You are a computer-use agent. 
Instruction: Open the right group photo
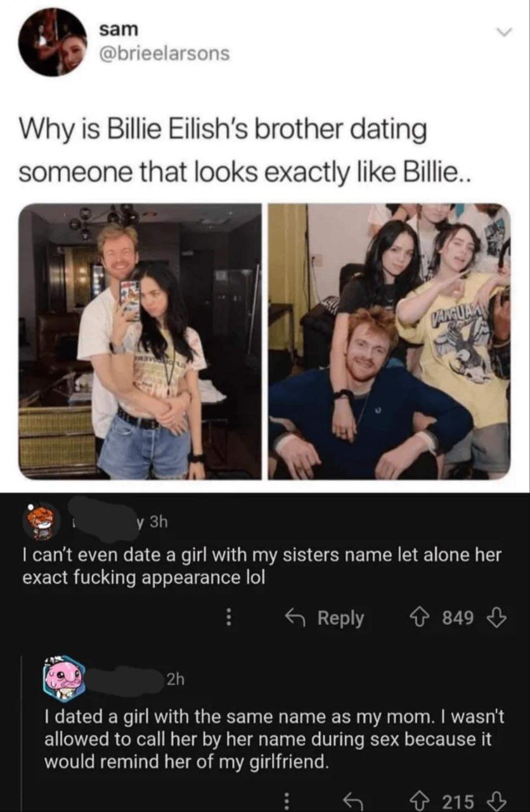(x=389, y=341)
